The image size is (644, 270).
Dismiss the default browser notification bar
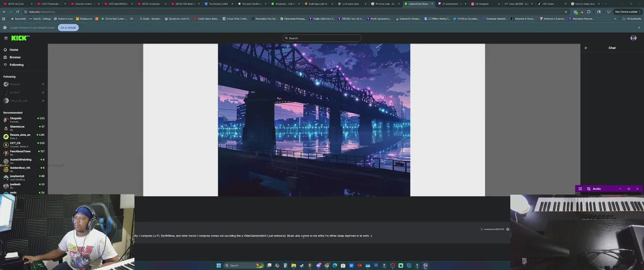pos(639,27)
